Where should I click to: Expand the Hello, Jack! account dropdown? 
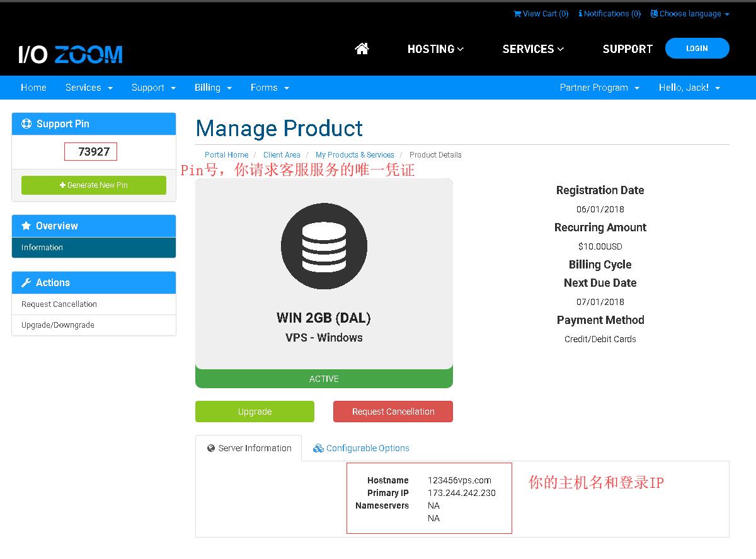click(x=689, y=88)
